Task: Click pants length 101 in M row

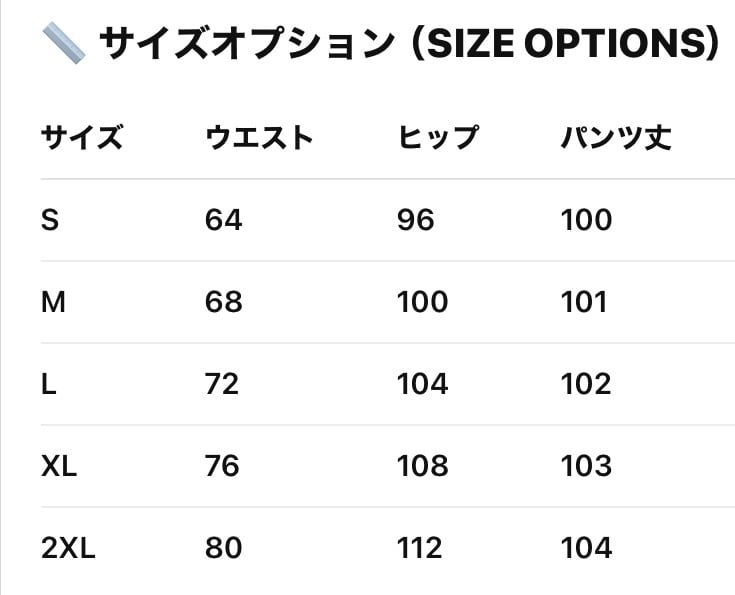Action: tap(584, 302)
